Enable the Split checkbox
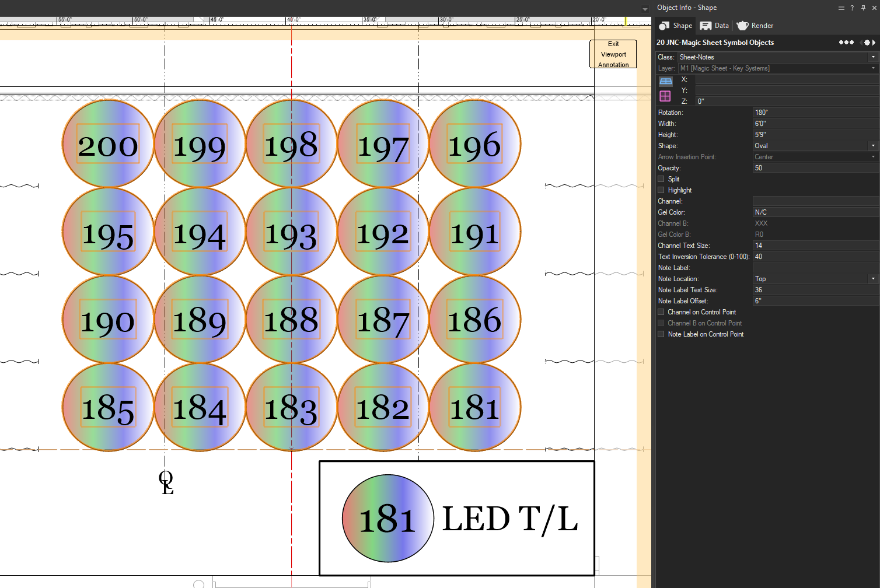The width and height of the screenshot is (880, 588). click(x=661, y=179)
